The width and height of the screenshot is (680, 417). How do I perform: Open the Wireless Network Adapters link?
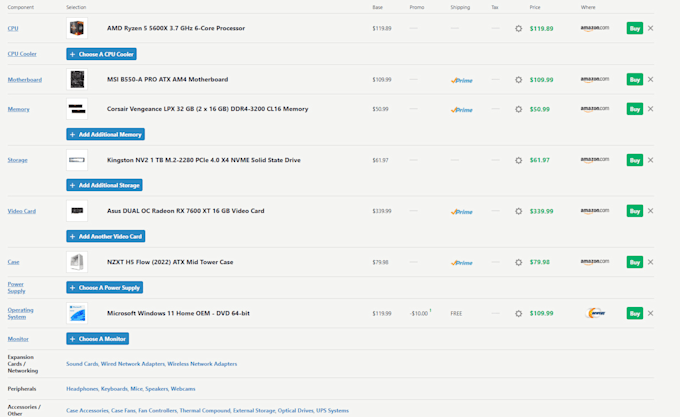coord(202,364)
